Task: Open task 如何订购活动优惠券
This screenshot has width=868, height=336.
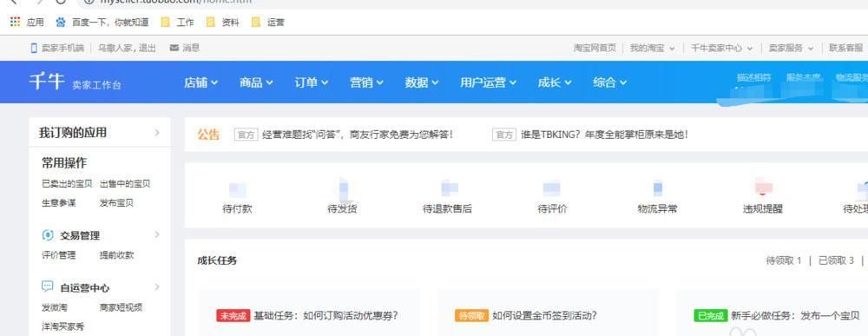Action: [326, 316]
